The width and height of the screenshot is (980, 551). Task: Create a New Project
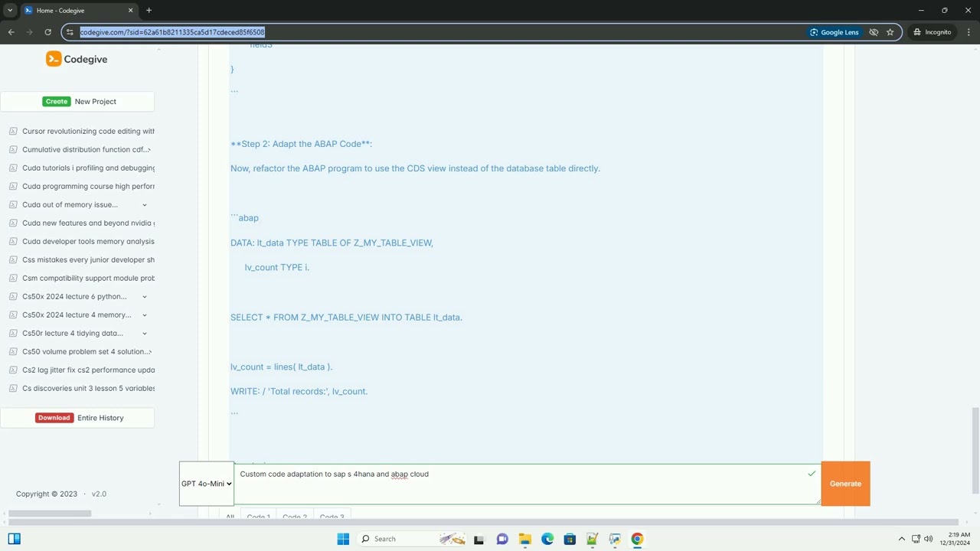coord(77,101)
